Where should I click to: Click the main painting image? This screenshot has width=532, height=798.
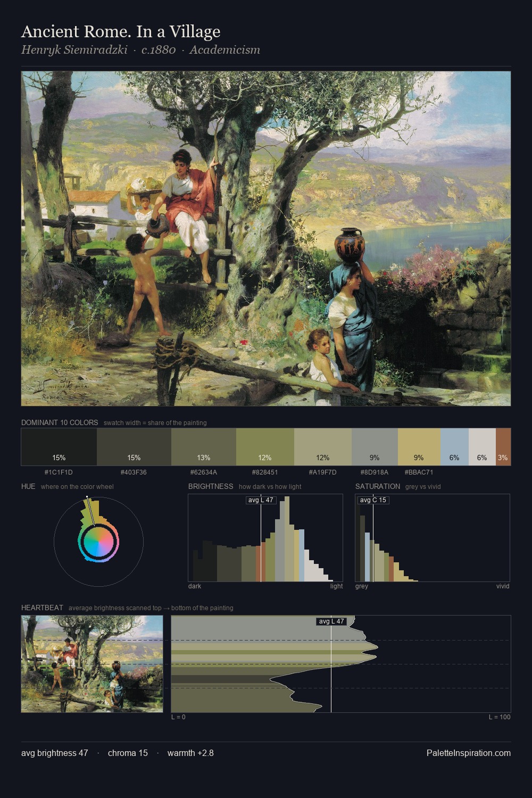click(x=266, y=239)
